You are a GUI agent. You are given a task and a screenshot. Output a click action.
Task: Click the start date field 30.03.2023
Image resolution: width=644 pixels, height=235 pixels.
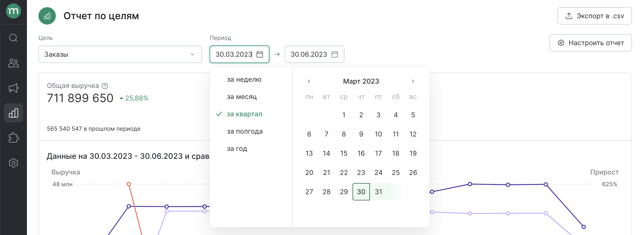pyautogui.click(x=239, y=54)
